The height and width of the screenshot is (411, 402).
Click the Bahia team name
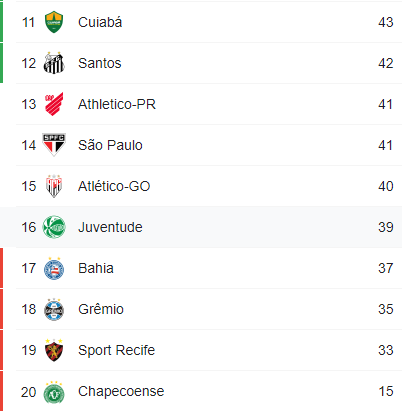click(x=96, y=268)
